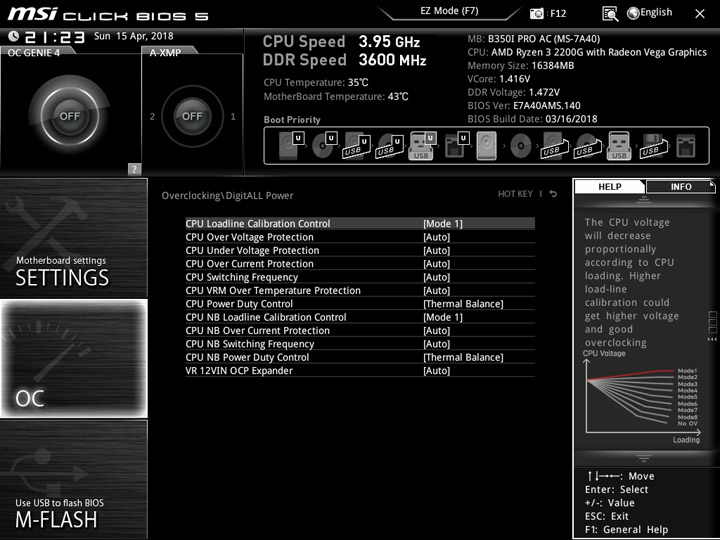Click the MotherBoard Temperature 43°C reading

click(x=336, y=96)
